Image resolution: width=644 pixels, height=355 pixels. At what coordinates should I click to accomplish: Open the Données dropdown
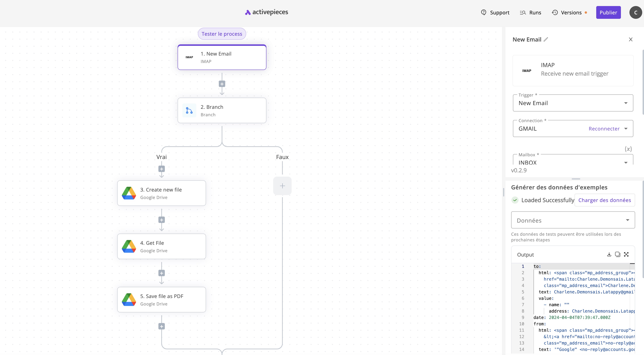click(573, 220)
